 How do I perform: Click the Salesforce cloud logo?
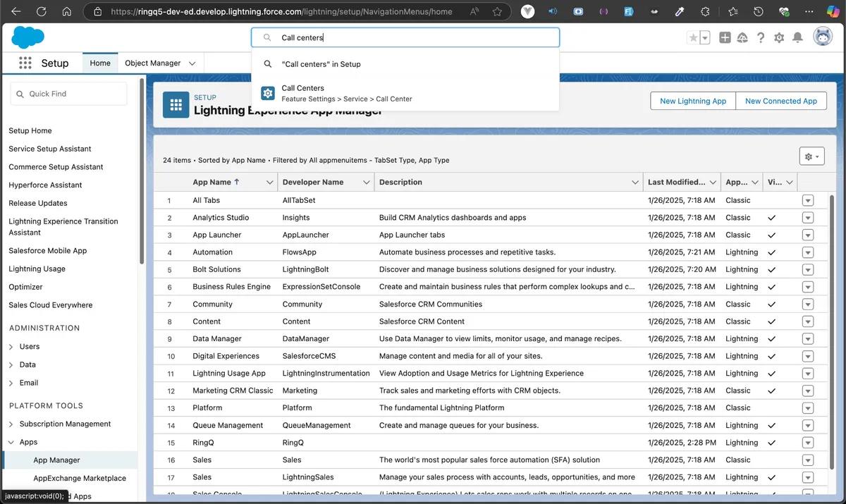[27, 37]
